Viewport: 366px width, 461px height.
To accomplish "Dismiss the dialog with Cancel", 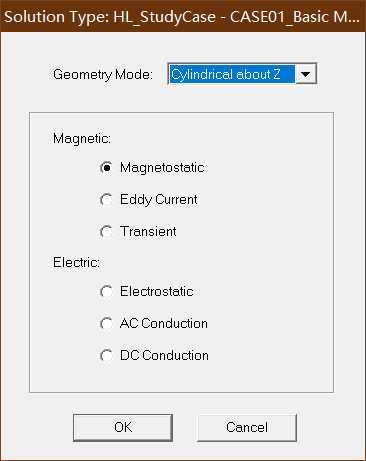I will pos(247,427).
